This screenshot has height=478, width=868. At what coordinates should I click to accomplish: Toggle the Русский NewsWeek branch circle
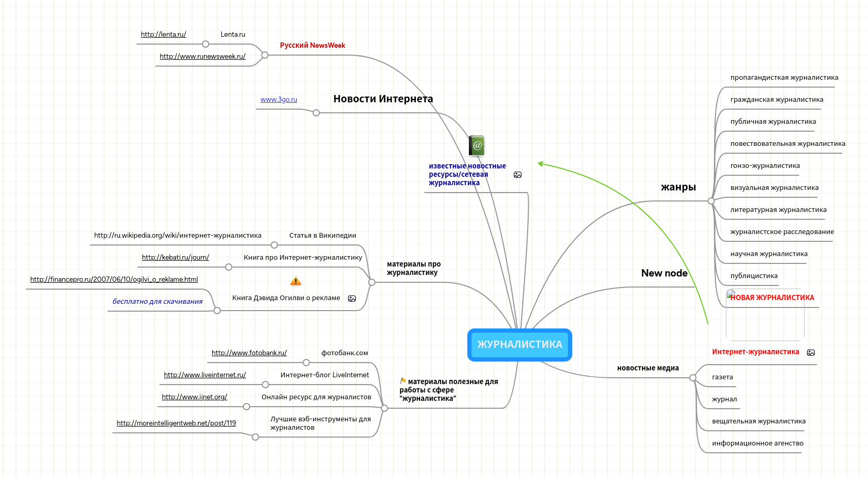click(265, 55)
